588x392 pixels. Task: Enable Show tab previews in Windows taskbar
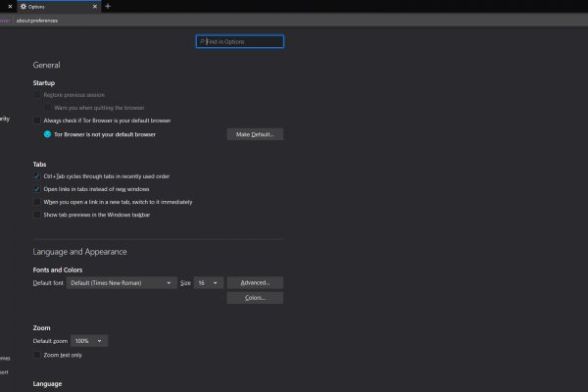point(37,214)
